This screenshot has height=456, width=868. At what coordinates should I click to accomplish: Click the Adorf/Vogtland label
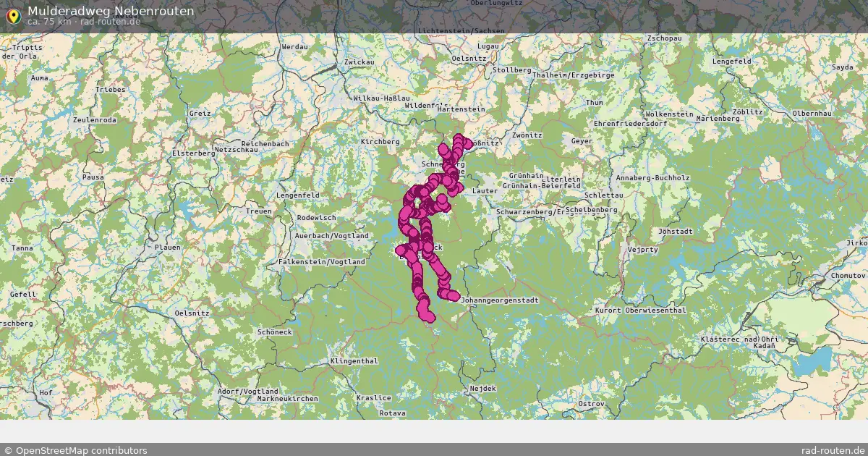(x=247, y=392)
